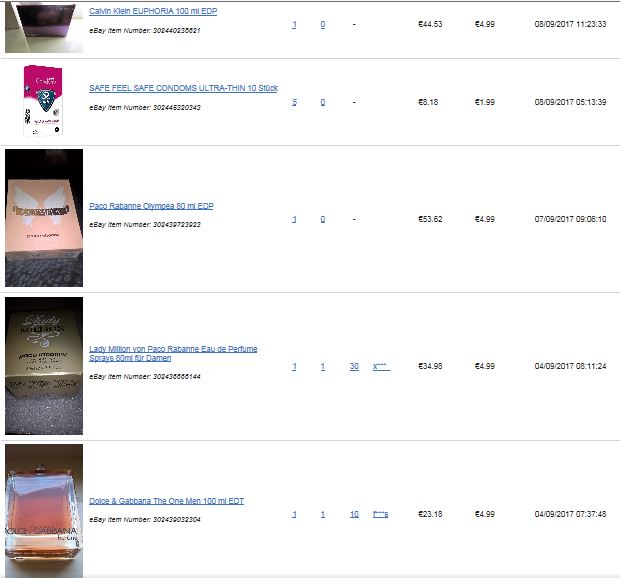This screenshot has height=578, width=620.
Task: Open the Calvin Klein EUPHORIA 100 ml EDP listing
Action: tap(153, 11)
